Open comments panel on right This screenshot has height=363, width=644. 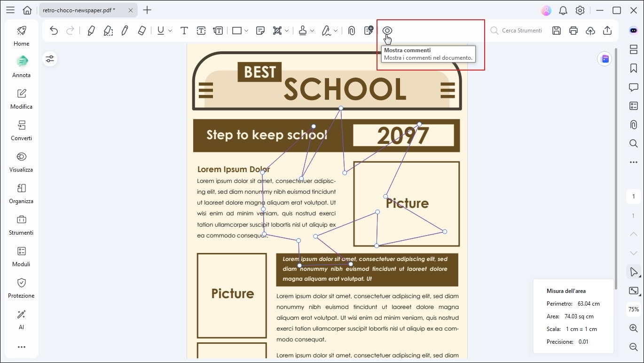point(634,87)
